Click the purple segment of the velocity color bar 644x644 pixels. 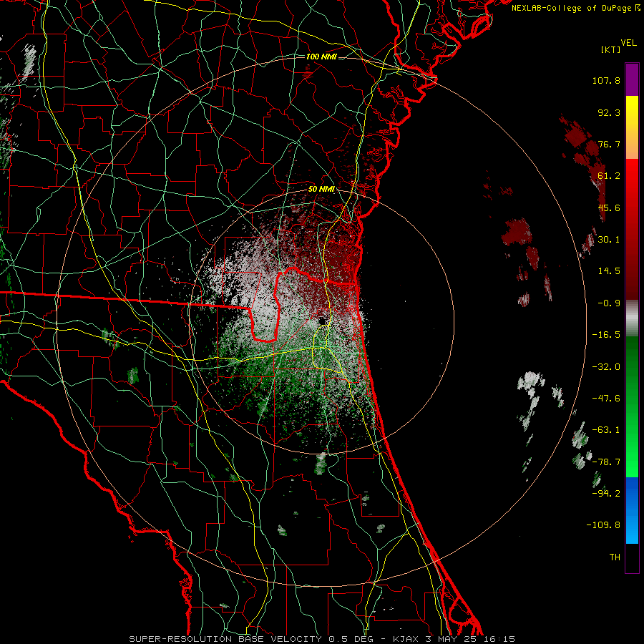[632, 80]
